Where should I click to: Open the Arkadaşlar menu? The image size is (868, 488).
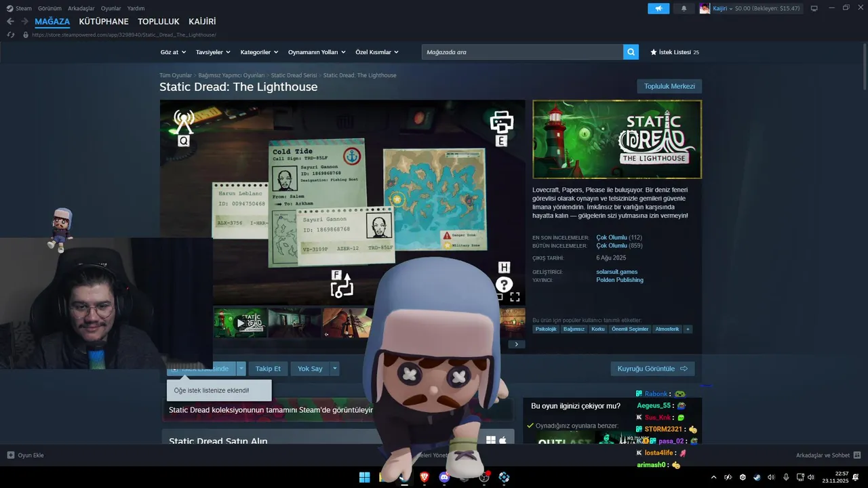[81, 8]
